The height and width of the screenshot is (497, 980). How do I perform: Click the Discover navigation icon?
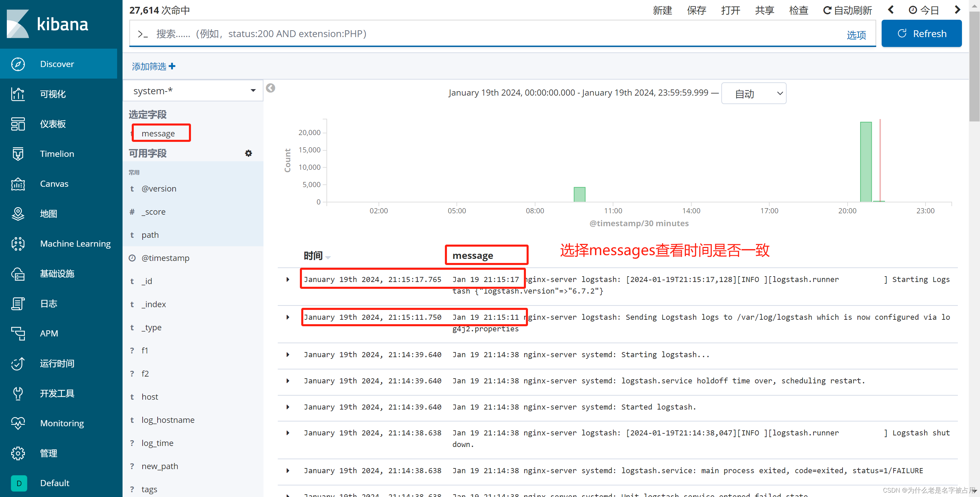pyautogui.click(x=17, y=63)
